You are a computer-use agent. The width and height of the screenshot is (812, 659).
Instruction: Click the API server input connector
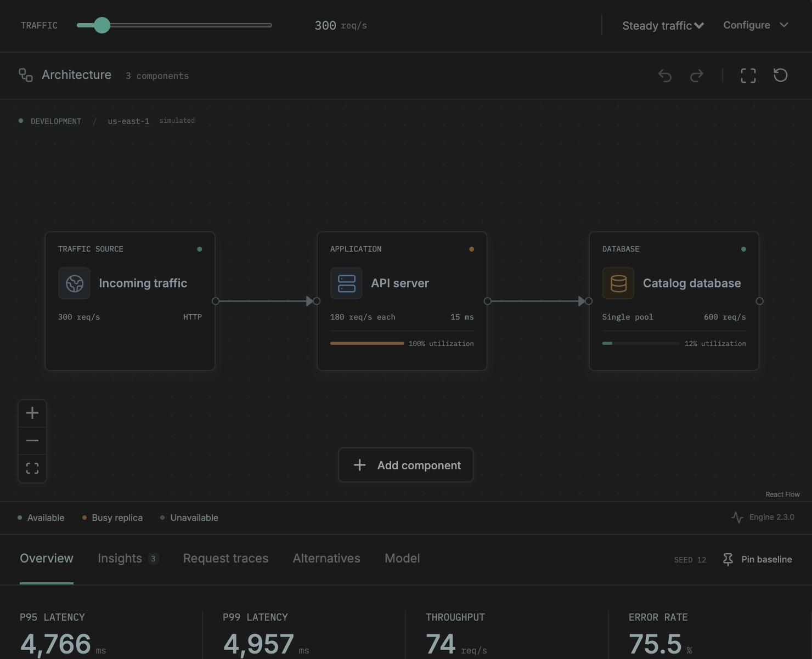pos(317,301)
